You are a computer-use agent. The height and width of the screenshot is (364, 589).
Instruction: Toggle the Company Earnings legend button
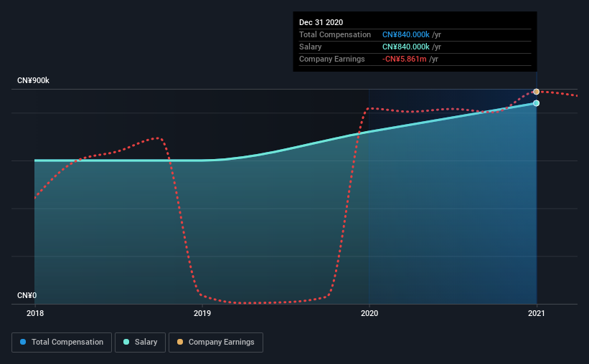[x=216, y=343]
